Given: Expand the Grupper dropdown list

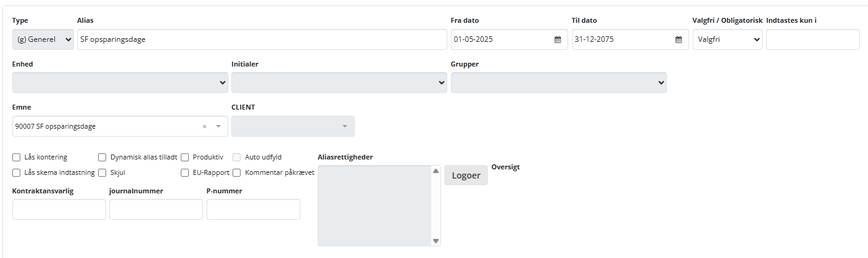Looking at the screenshot, I should (558, 83).
